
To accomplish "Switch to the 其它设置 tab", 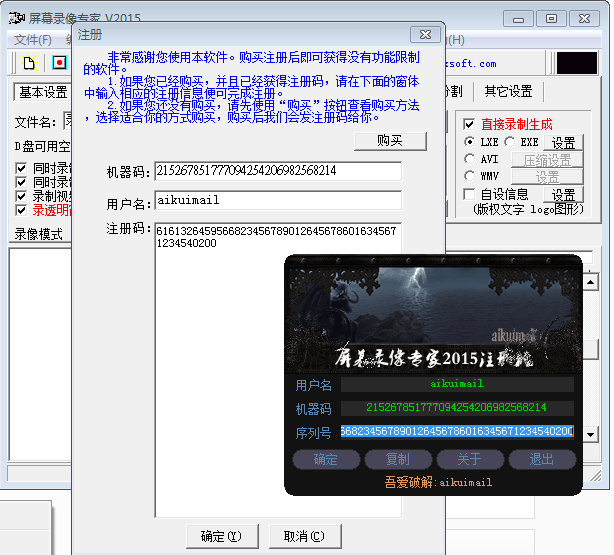I will click(x=508, y=91).
